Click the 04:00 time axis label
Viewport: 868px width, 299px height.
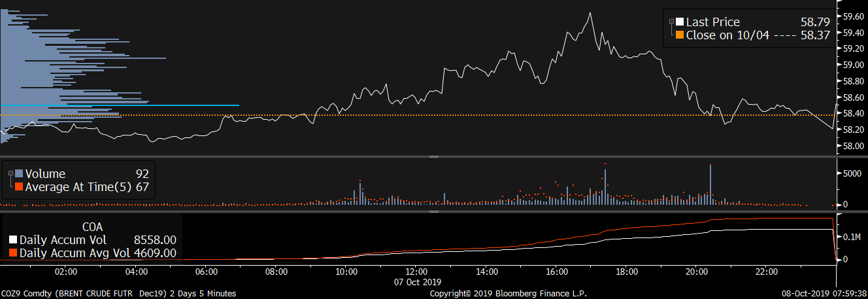[136, 271]
